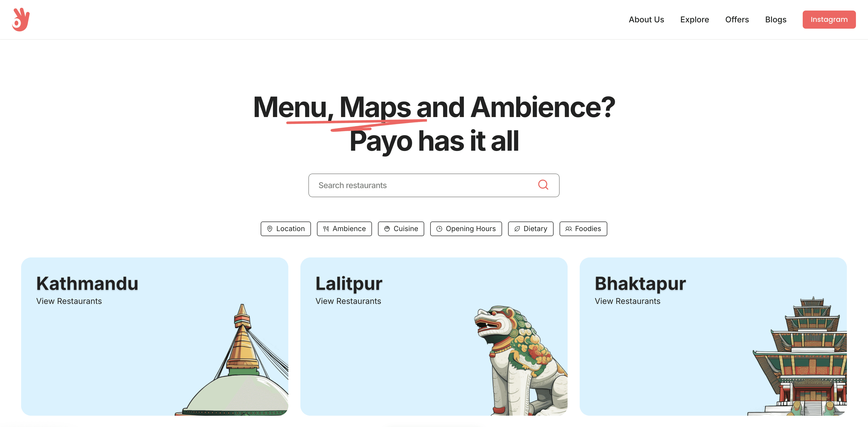Click the restaurant search input field
Image resolution: width=868 pixels, height=427 pixels.
[433, 185]
